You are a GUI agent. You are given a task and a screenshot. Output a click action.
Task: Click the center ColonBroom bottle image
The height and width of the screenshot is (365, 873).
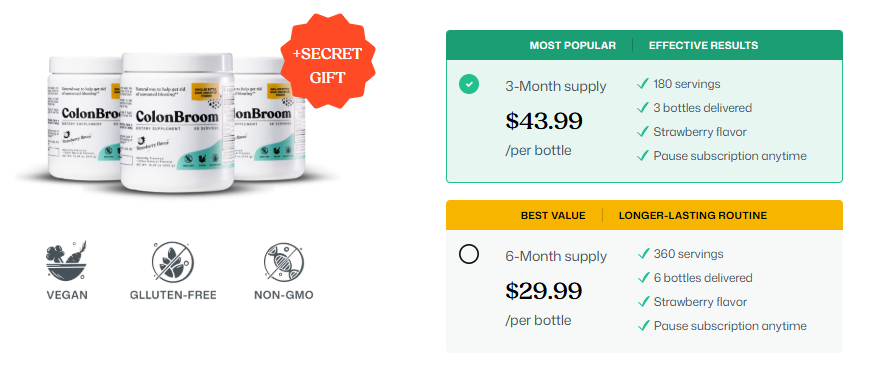tap(177, 122)
